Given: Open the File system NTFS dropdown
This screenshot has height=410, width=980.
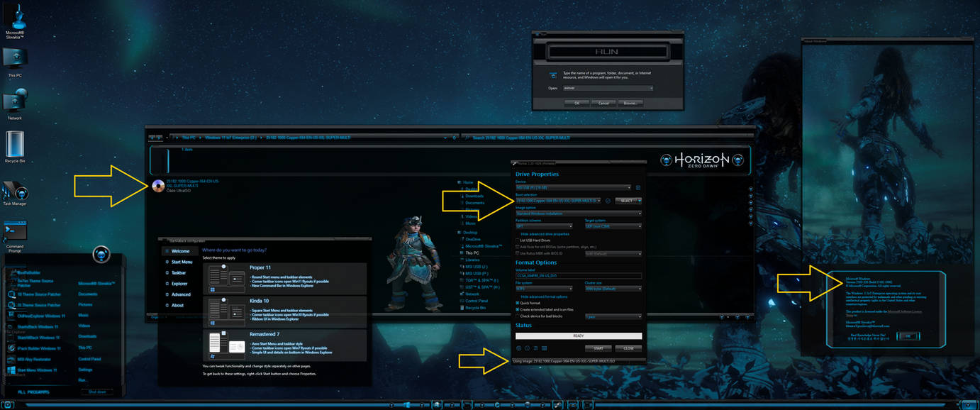Looking at the screenshot, I should point(544,289).
